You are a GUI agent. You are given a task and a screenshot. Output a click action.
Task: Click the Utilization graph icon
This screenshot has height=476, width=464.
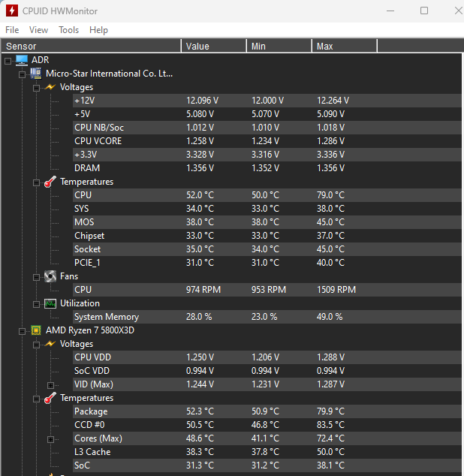point(50,303)
